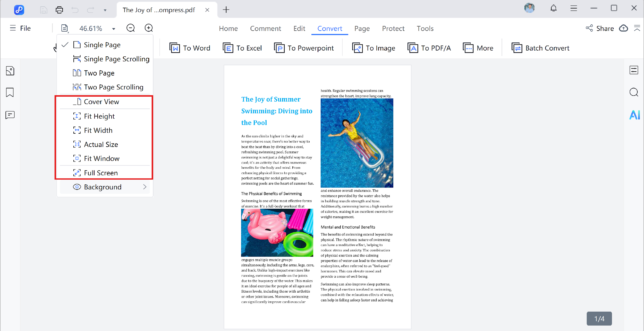Open the search icon on right sidebar
This screenshot has width=644, height=331.
(x=634, y=92)
